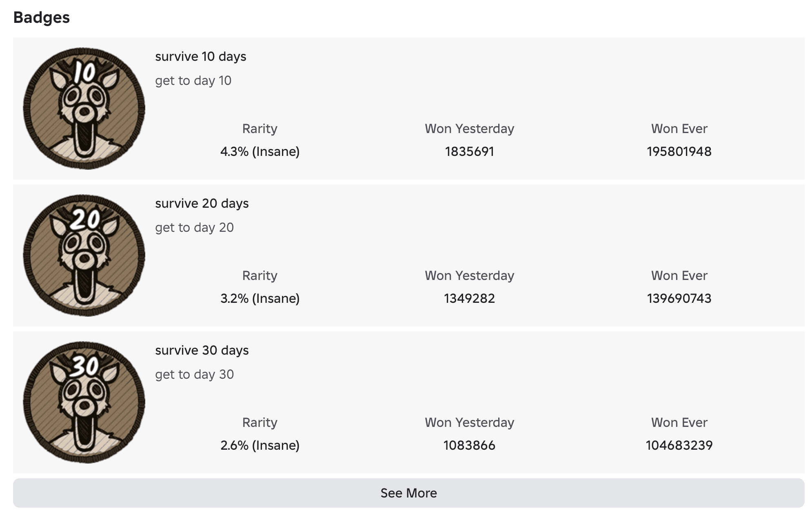Click the survive 20 days badge title

click(x=202, y=203)
